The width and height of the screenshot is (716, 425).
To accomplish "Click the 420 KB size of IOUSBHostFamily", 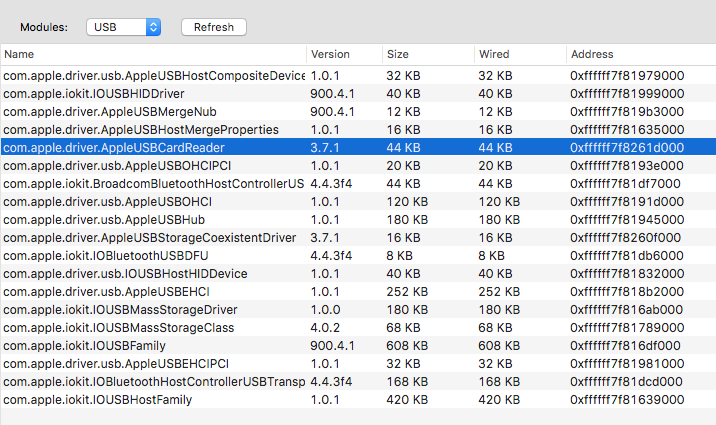I will pos(407,400).
